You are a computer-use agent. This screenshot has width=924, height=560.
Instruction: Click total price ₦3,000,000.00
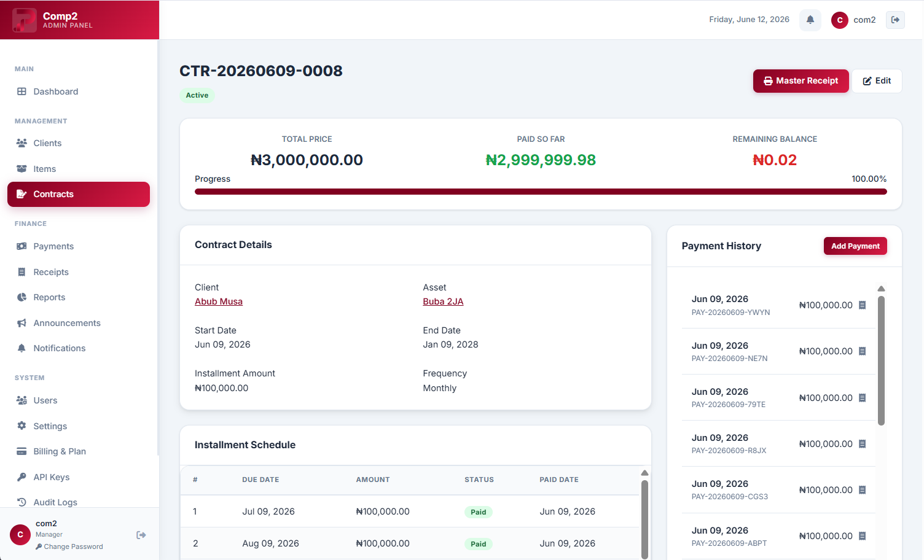point(307,160)
